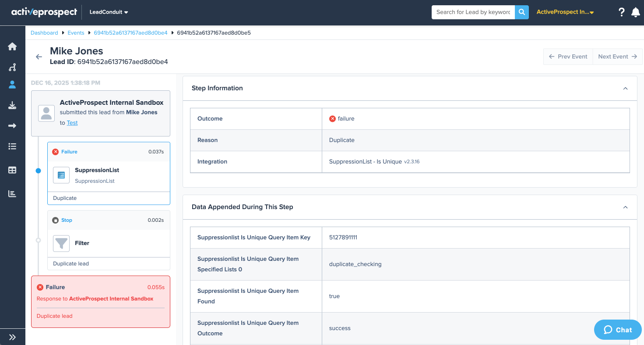
Task: Click the Failure status label on SuppressionList
Action: 69,152
